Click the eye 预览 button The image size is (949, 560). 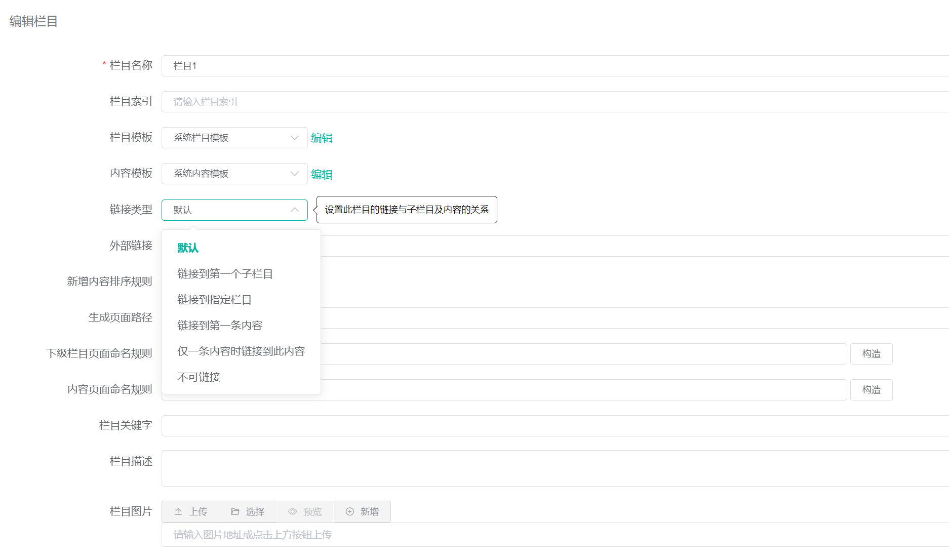tap(305, 511)
